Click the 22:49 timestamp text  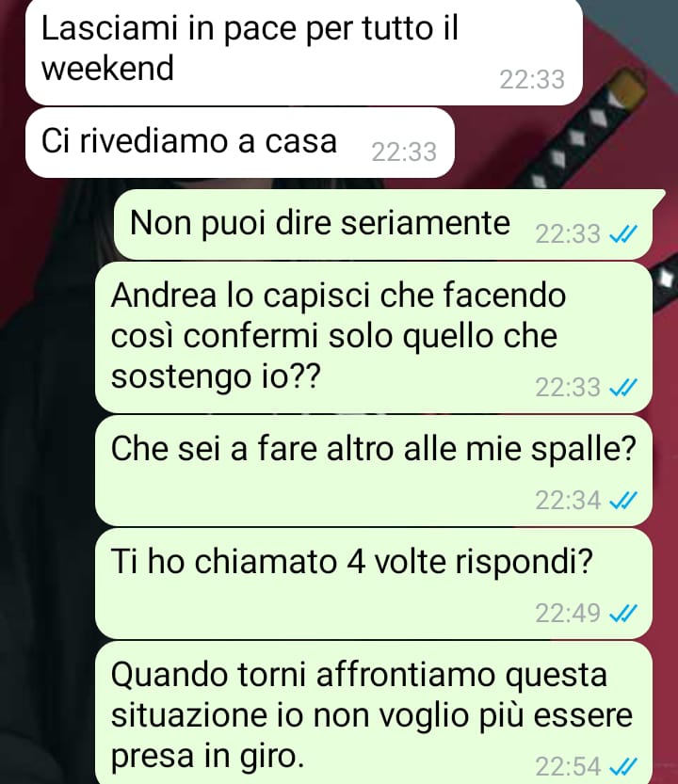click(x=568, y=613)
